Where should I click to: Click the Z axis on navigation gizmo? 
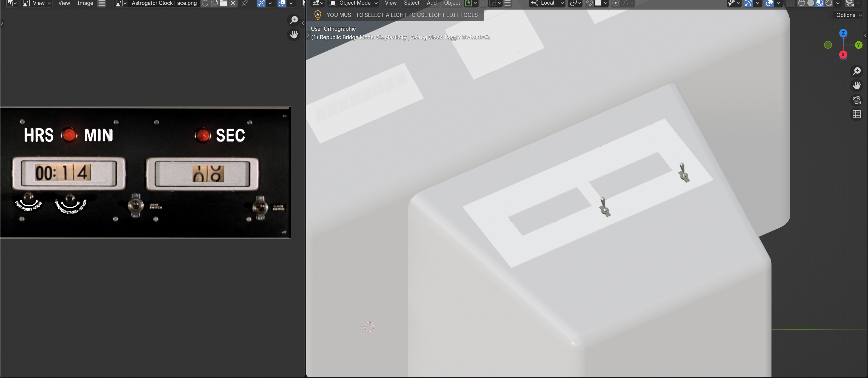coord(843,33)
